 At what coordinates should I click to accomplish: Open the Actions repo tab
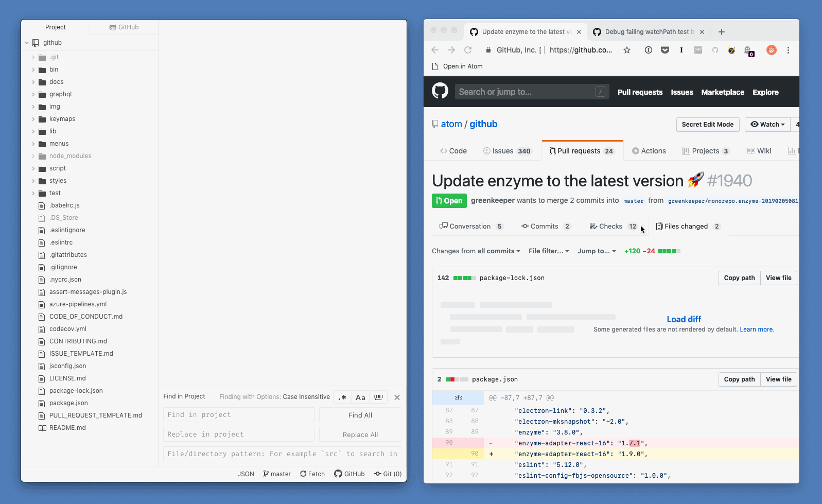point(649,151)
